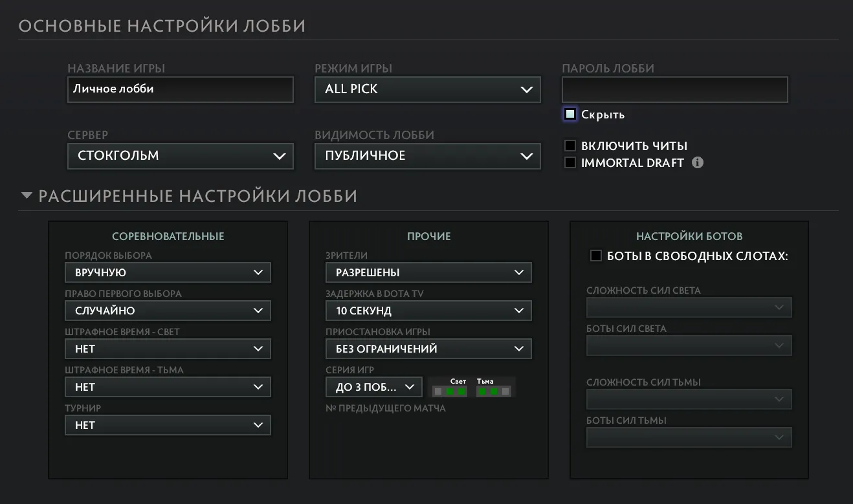Click the Immortal Draft info icon

point(698,163)
